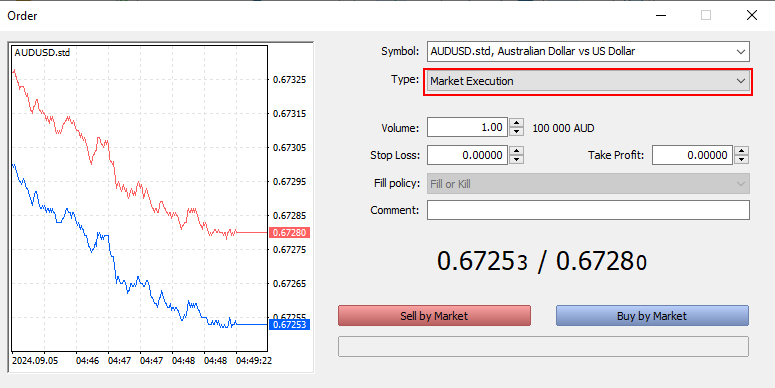Image resolution: width=775 pixels, height=388 pixels.
Task: Click the Type field label
Action: click(x=405, y=79)
